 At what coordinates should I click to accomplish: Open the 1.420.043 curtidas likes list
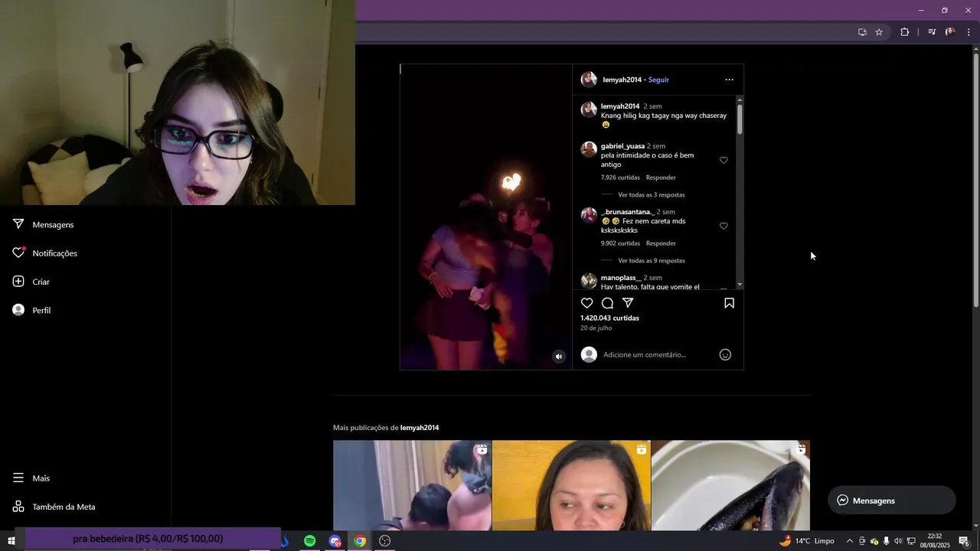tap(609, 318)
